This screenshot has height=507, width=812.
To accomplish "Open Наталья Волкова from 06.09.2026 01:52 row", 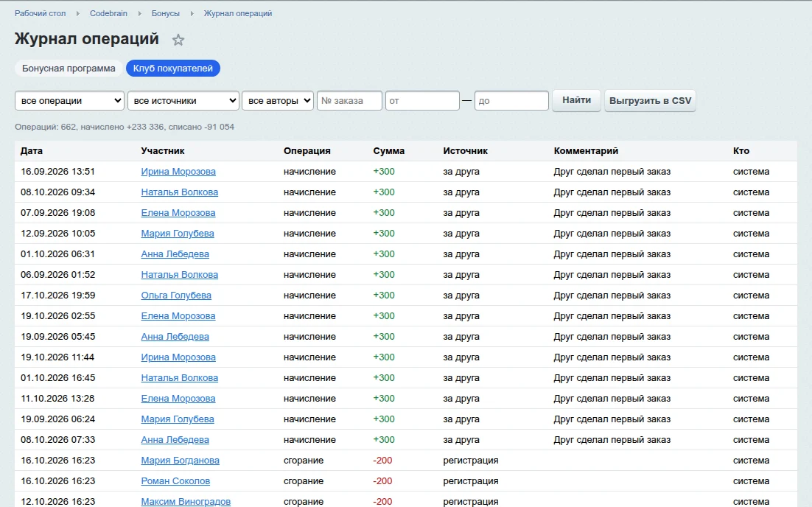I will tap(179, 275).
